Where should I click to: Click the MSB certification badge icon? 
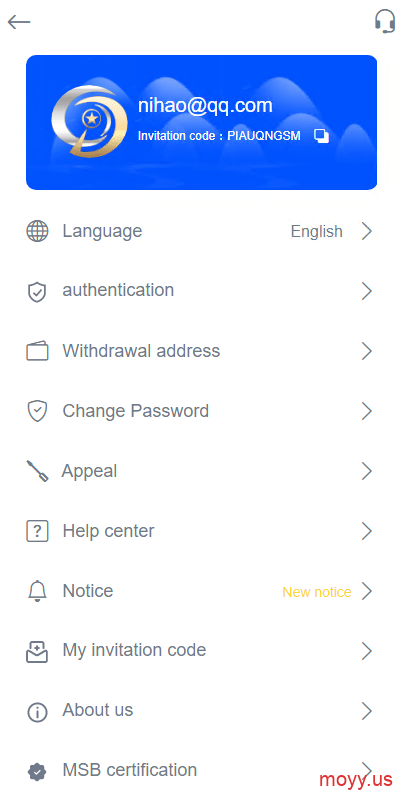pos(37,772)
